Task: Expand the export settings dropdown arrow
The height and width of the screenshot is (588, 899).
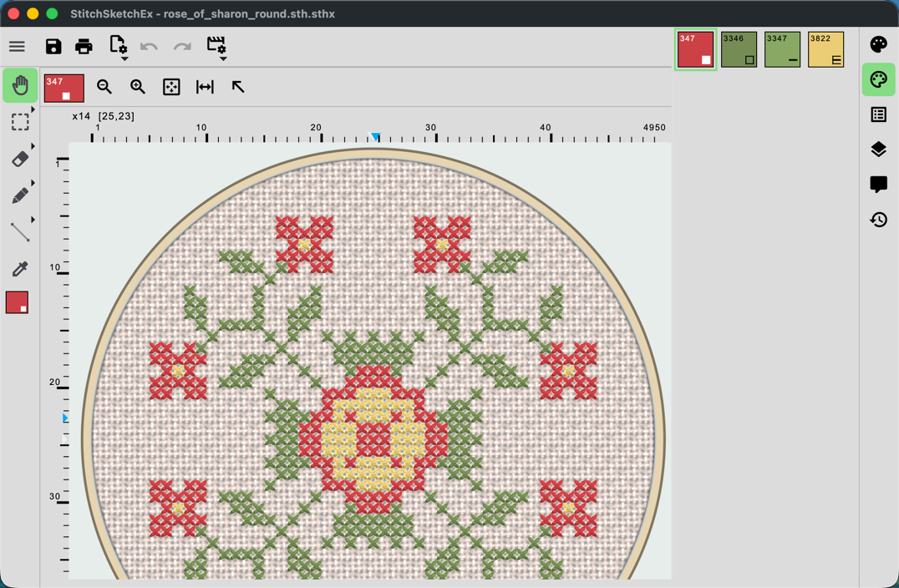Action: (223, 58)
